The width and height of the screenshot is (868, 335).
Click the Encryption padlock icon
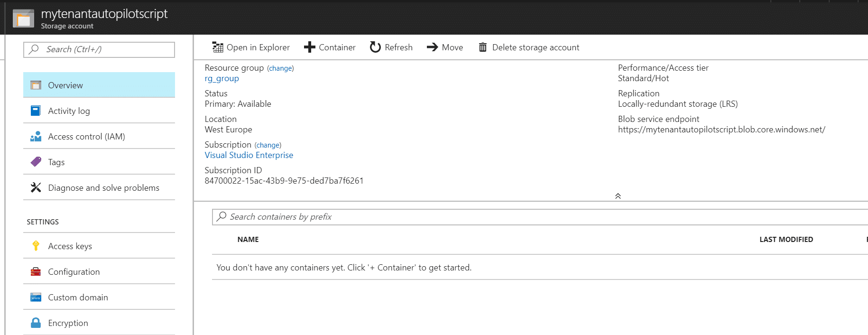coord(36,323)
